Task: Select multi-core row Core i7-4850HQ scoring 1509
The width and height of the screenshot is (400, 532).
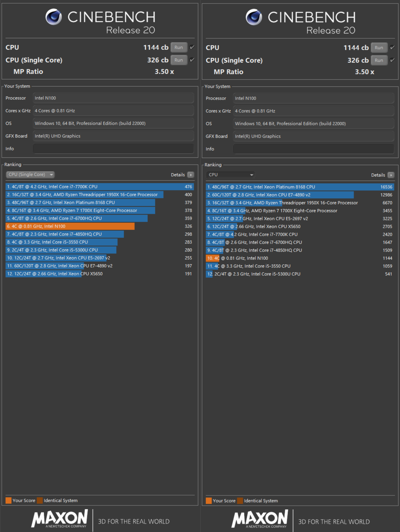Action: tap(300, 250)
